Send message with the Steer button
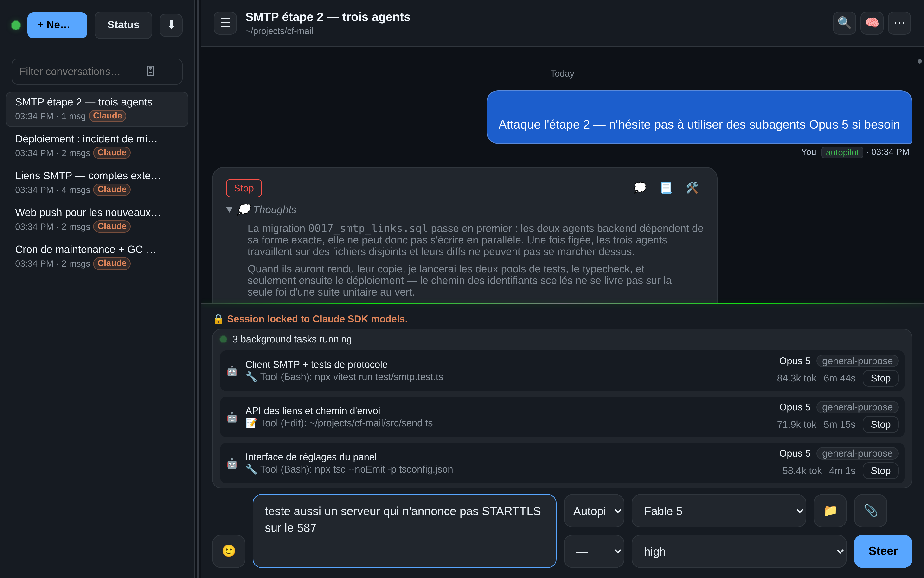Viewport: 924px width, 578px height. pos(883,551)
